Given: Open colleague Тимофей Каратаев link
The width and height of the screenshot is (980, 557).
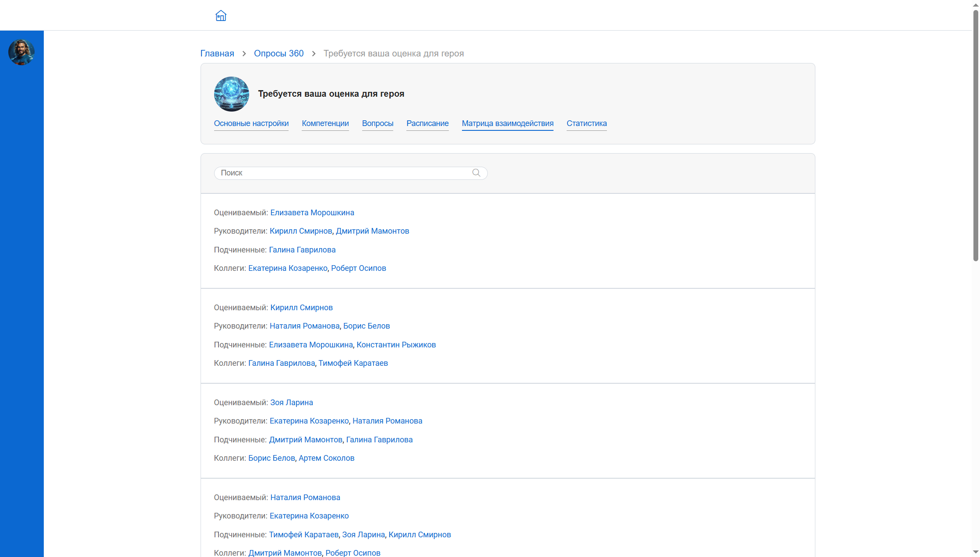Looking at the screenshot, I should click(x=353, y=363).
